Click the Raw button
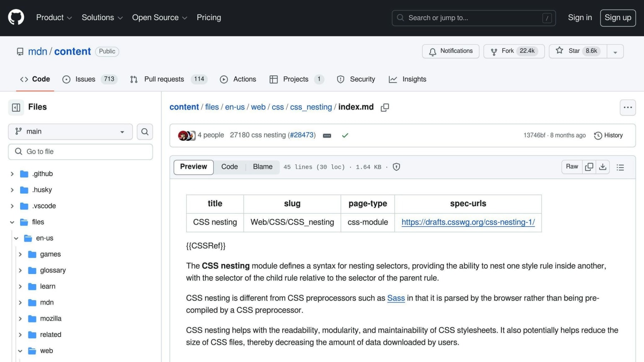The width and height of the screenshot is (644, 362). [x=572, y=167]
